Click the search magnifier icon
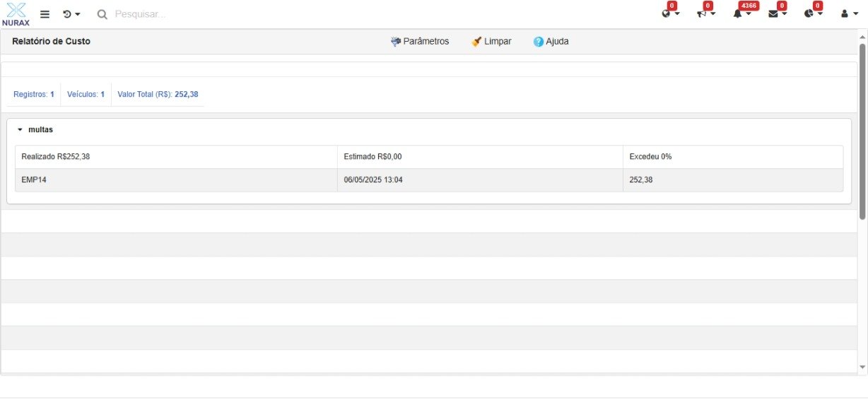Viewport: 868px width, 417px height. click(x=102, y=14)
